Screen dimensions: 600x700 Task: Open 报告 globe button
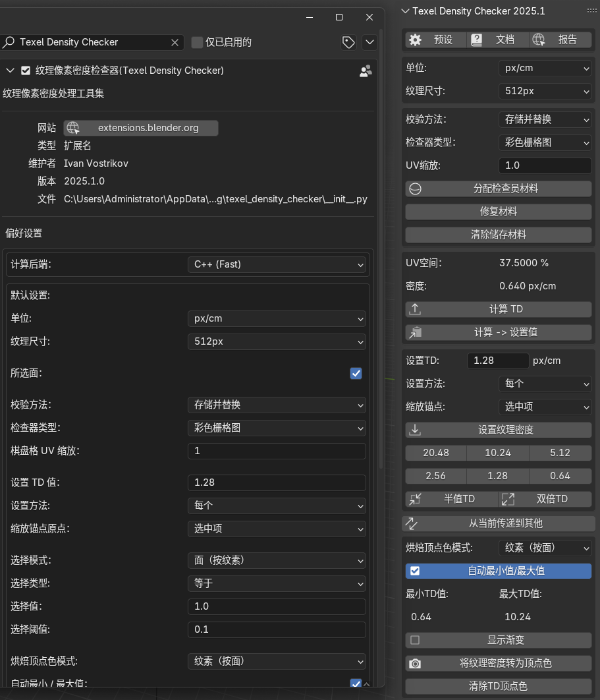click(x=560, y=40)
